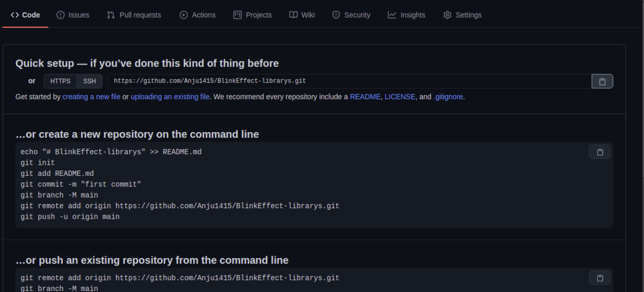
Task: Copy the push existing repository commands
Action: point(600,278)
